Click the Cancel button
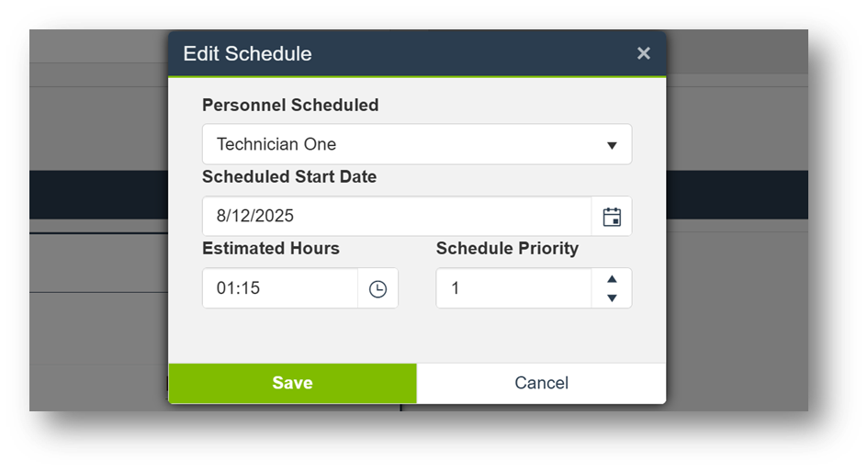Viewport: 868px width, 471px height. tap(541, 383)
